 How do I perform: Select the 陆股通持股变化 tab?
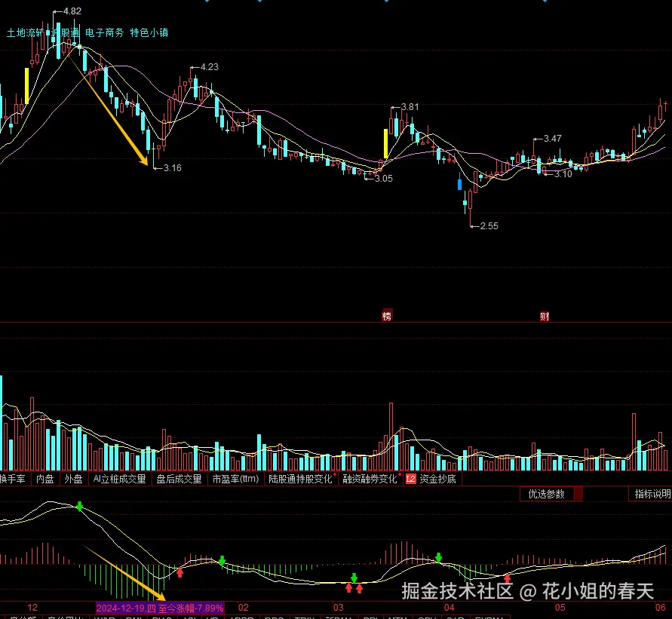[x=300, y=479]
